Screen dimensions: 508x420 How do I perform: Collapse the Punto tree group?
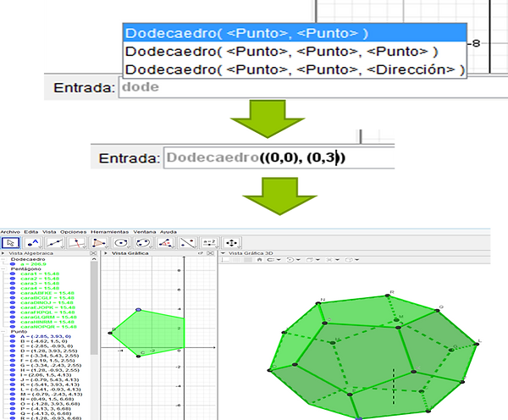point(3,332)
